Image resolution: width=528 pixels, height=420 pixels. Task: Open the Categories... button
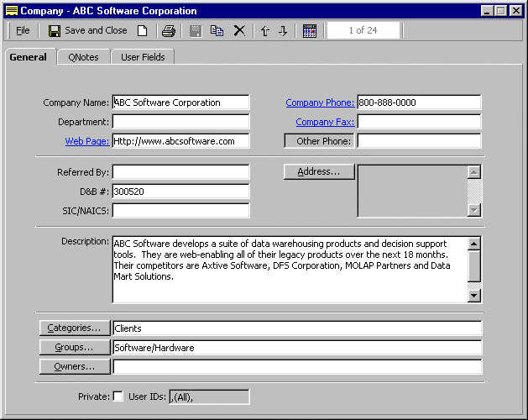(x=75, y=328)
